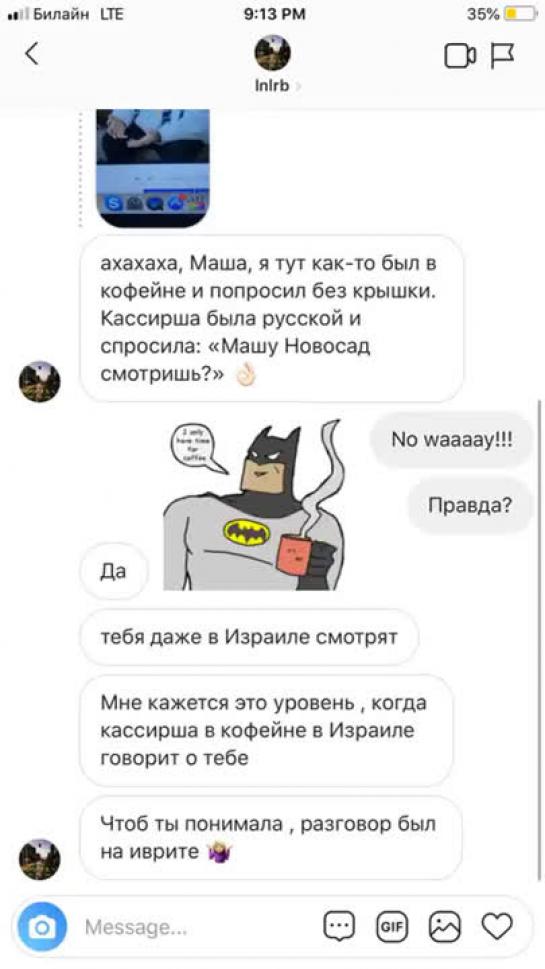Open lnlrb profile picture in header

(x=272, y=53)
